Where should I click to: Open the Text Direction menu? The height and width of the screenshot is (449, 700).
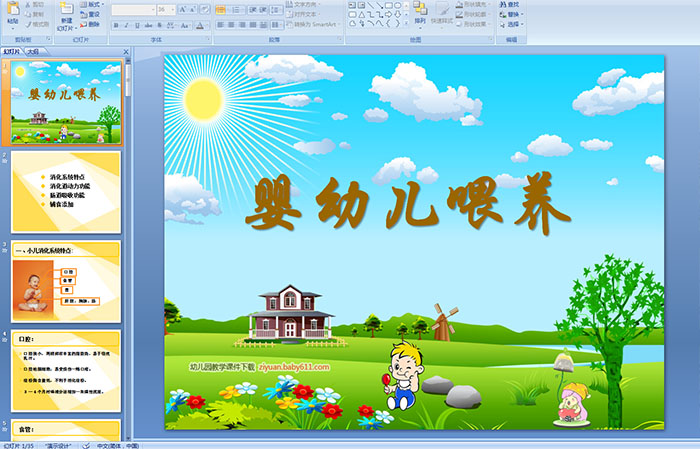point(304,4)
